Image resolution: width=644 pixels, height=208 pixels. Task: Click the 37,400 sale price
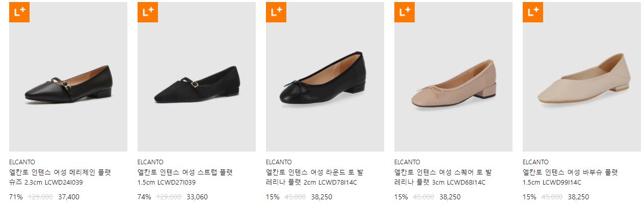pos(69,197)
